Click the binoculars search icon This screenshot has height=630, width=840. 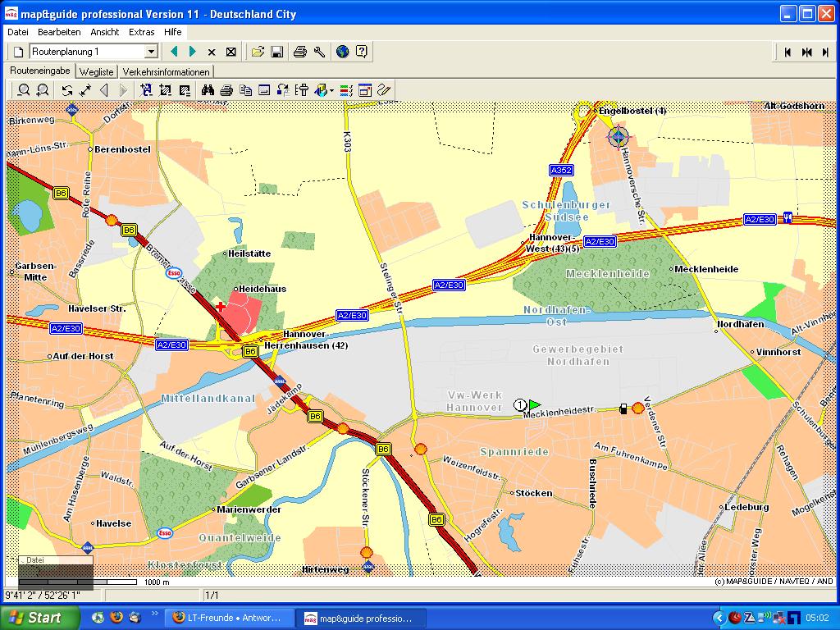pos(208,90)
